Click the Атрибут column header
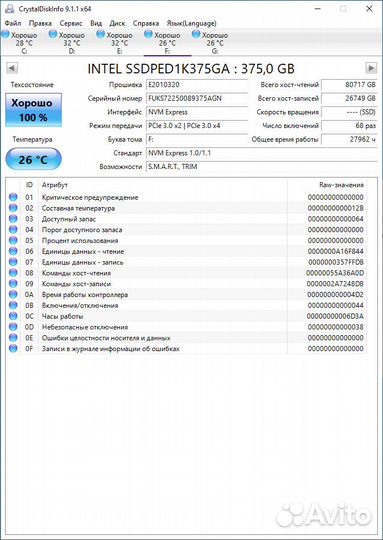This screenshot has width=383, height=540. click(x=163, y=185)
